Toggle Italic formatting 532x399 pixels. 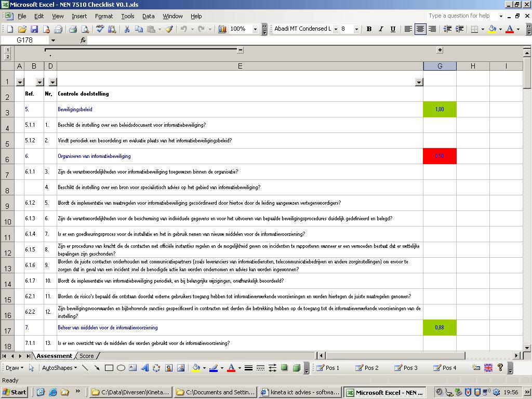pyautogui.click(x=381, y=29)
